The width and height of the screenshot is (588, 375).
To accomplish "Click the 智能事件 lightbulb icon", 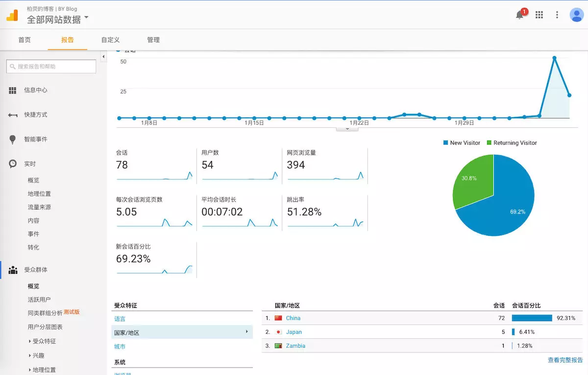I will tap(13, 140).
